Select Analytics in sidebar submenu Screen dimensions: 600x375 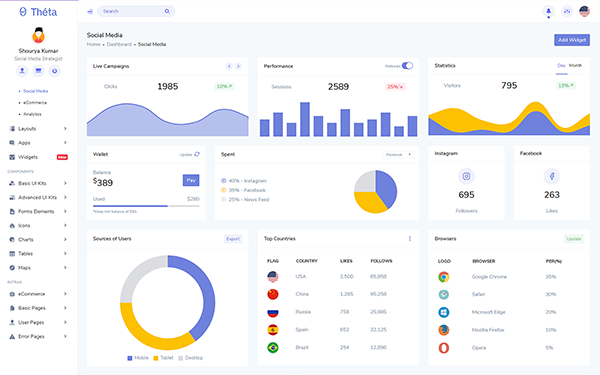coord(32,114)
